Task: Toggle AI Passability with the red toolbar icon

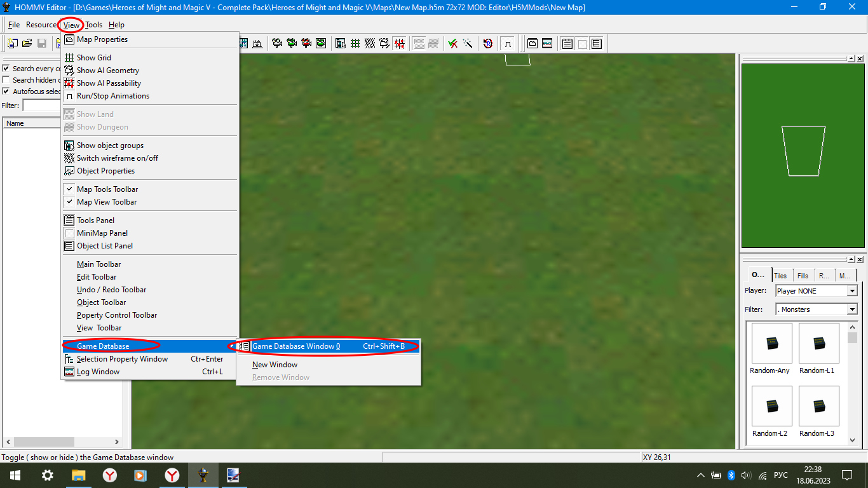Action: (400, 43)
